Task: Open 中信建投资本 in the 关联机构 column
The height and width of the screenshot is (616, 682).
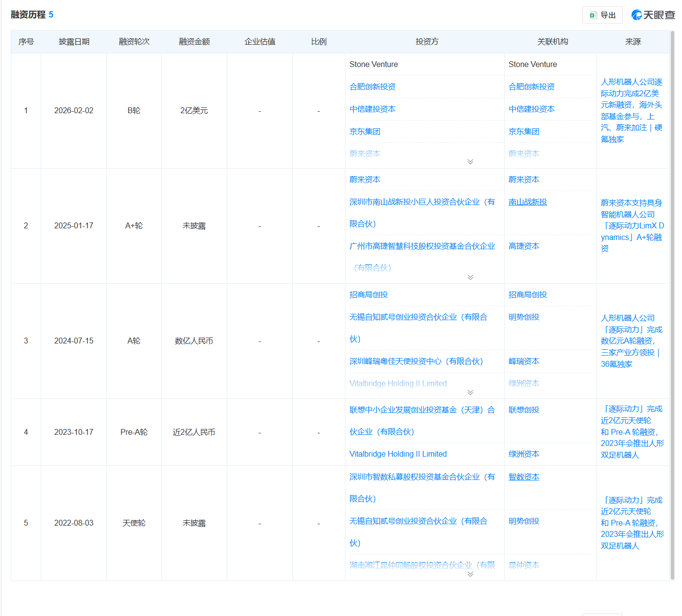Action: pos(531,109)
